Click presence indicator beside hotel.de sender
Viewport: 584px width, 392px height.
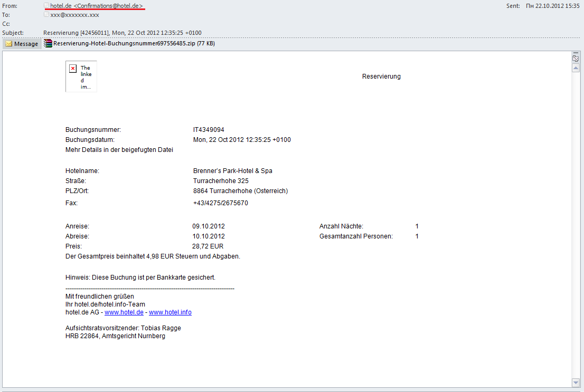pos(47,5)
